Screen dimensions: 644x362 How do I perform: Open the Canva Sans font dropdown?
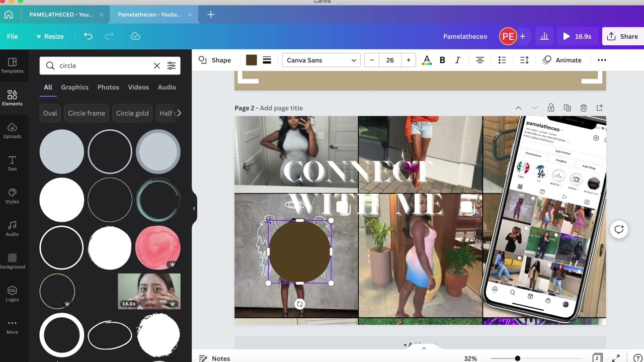(321, 60)
